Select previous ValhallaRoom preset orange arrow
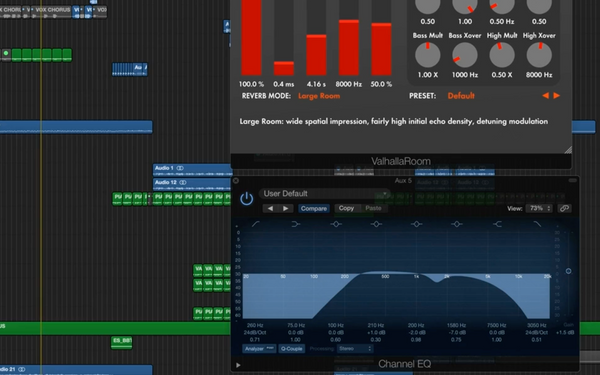This screenshot has width=600, height=375. tap(546, 96)
